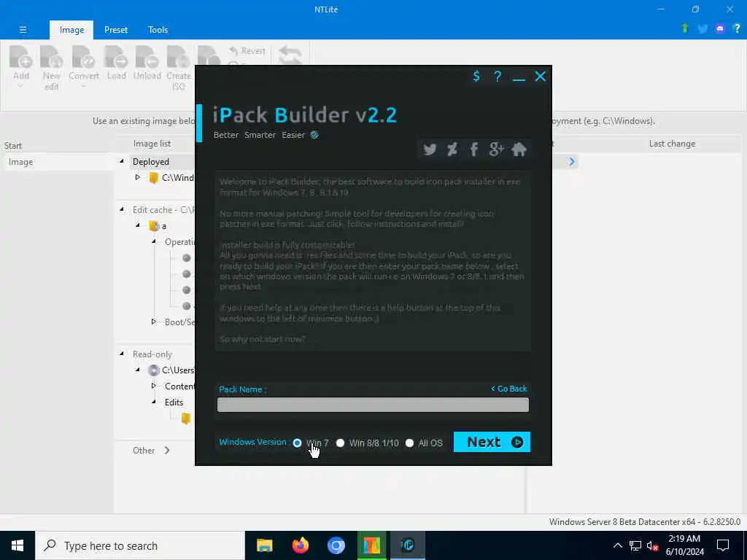Click the Image list column header
This screenshot has width=747, height=560.
click(152, 144)
